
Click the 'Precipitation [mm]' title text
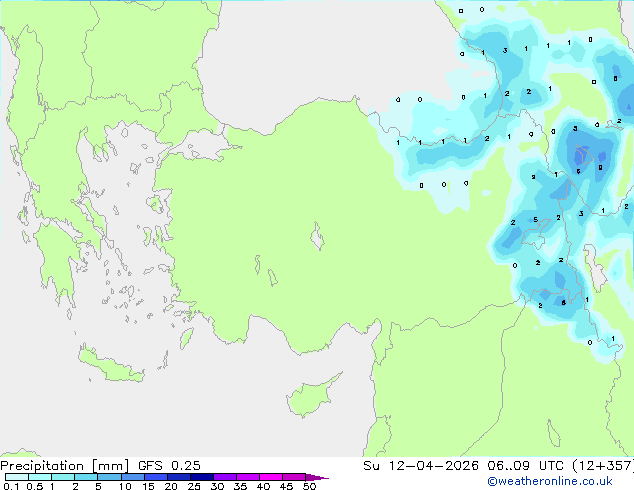click(x=65, y=466)
